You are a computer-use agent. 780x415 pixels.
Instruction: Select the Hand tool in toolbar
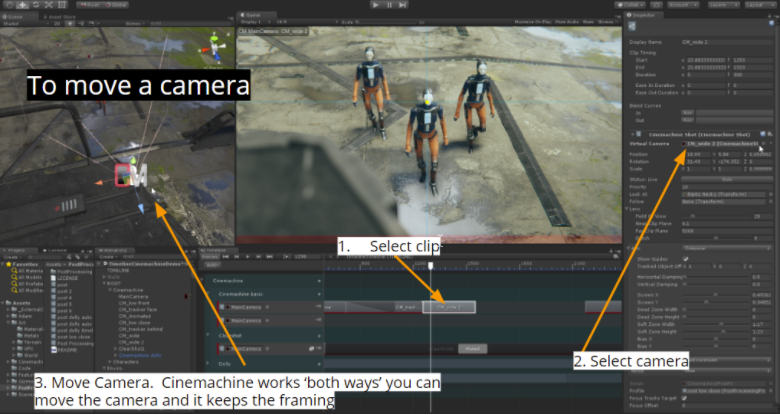click(8, 5)
